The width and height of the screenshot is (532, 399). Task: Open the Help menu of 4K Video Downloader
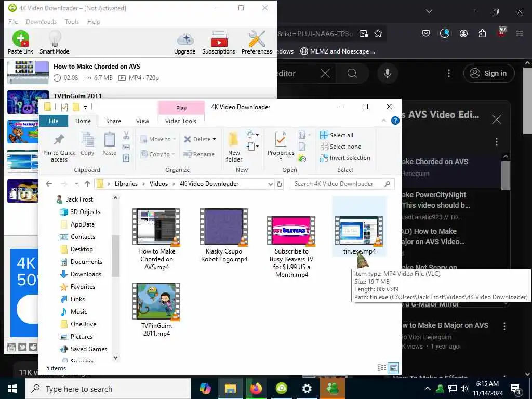click(x=94, y=22)
